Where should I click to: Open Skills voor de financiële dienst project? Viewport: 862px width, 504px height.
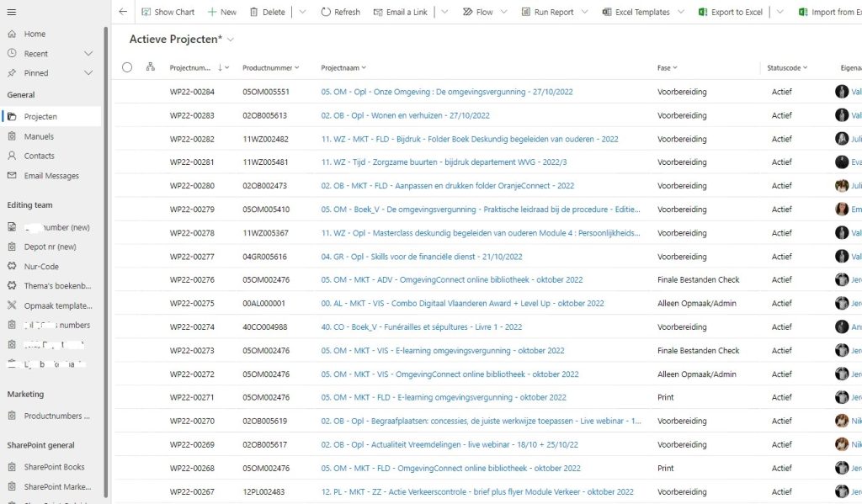pos(421,257)
